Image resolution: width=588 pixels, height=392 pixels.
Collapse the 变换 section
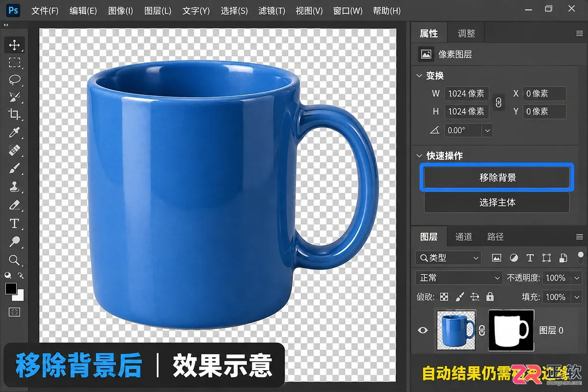click(x=419, y=76)
